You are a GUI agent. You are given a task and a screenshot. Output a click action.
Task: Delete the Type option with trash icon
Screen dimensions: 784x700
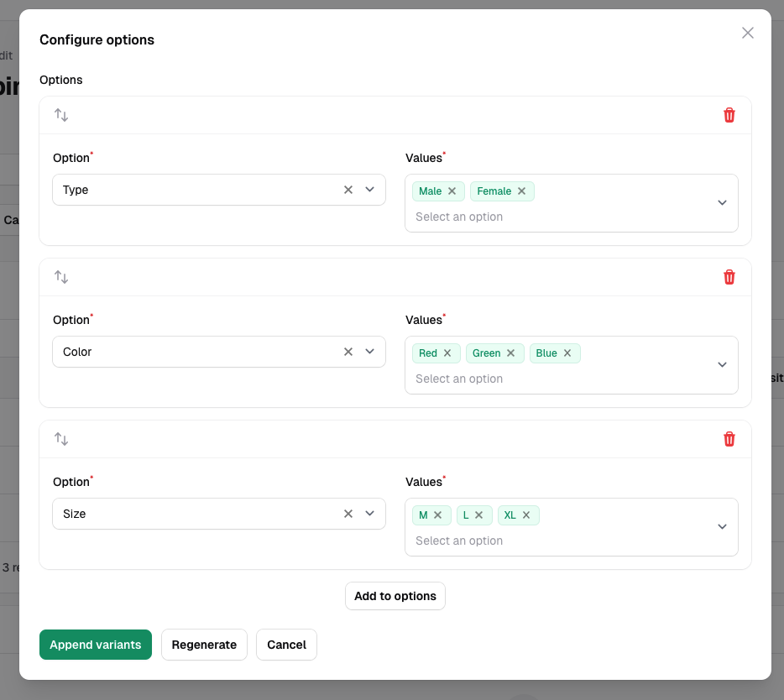pyautogui.click(x=729, y=115)
